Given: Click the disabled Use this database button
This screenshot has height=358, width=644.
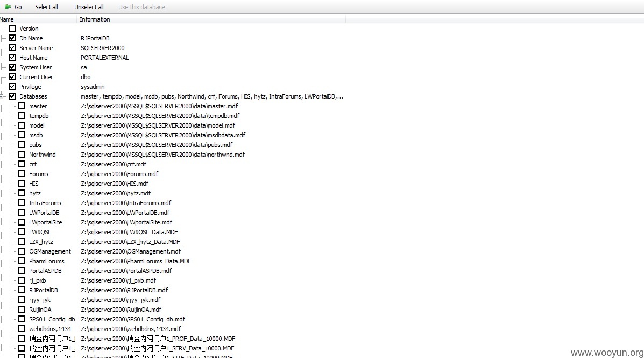Looking at the screenshot, I should (x=141, y=7).
